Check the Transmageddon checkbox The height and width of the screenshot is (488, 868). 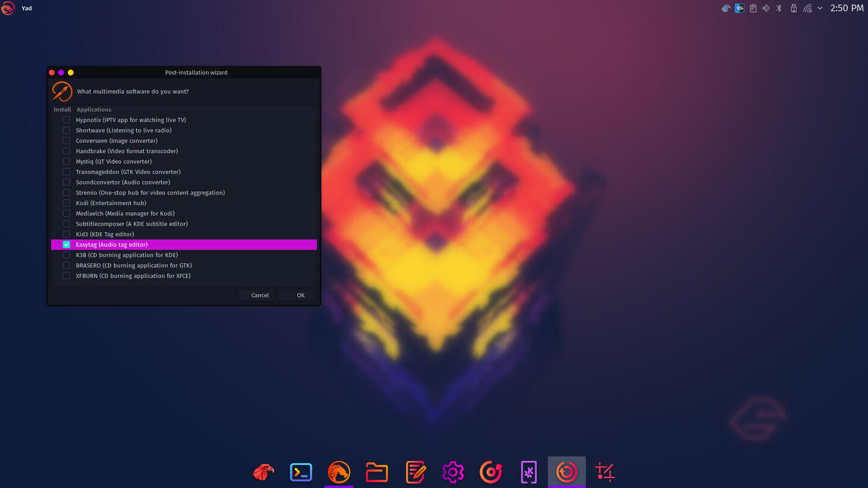click(66, 172)
